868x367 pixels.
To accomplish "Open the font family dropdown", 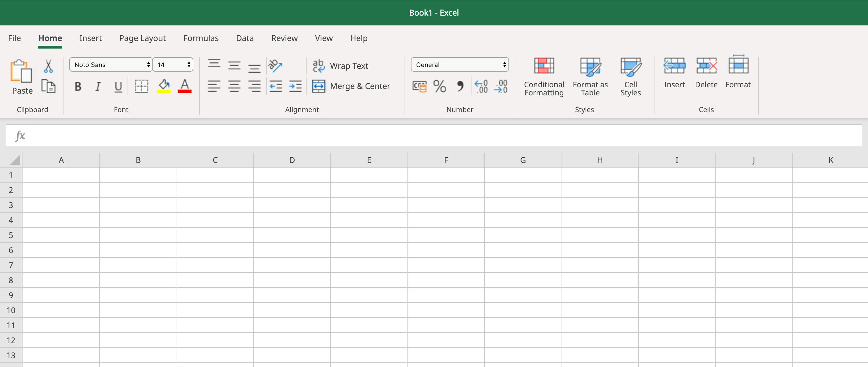I will point(111,64).
